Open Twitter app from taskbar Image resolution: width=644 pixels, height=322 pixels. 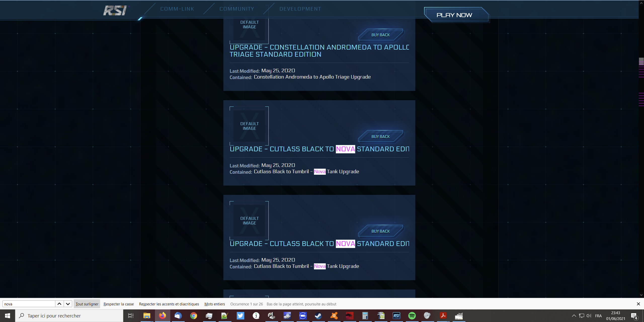pyautogui.click(x=240, y=315)
